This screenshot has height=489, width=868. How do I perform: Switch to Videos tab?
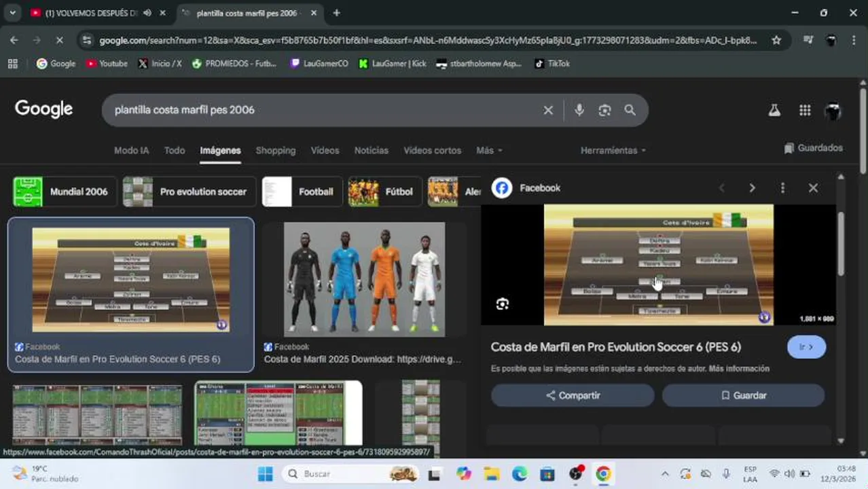[325, 151]
